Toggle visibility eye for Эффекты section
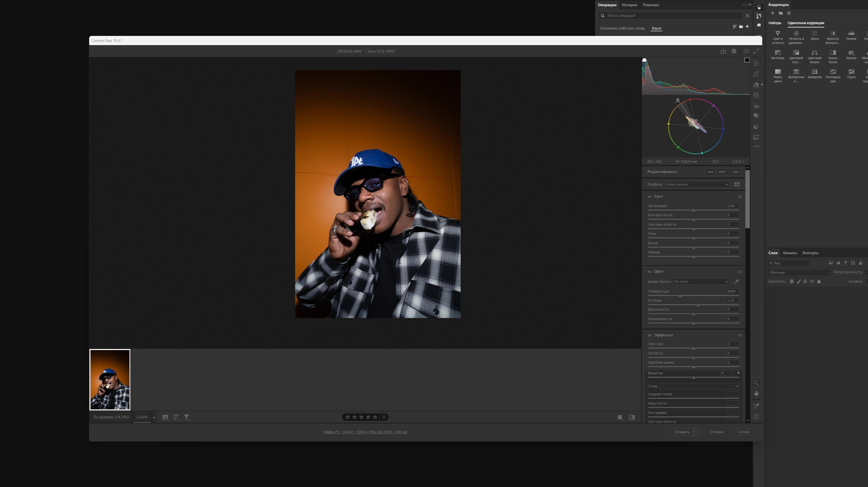The height and width of the screenshot is (487, 868). [739, 335]
